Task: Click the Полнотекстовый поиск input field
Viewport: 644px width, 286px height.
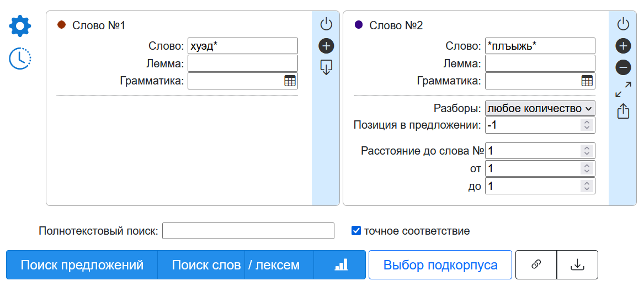Action: tap(248, 231)
